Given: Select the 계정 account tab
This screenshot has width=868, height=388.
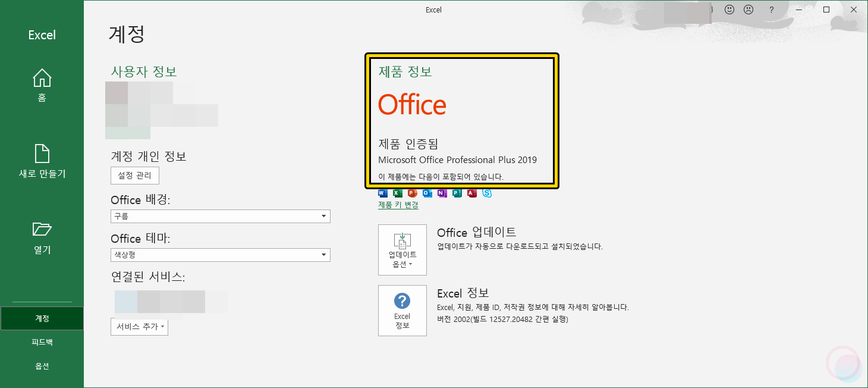Looking at the screenshot, I should click(x=42, y=318).
